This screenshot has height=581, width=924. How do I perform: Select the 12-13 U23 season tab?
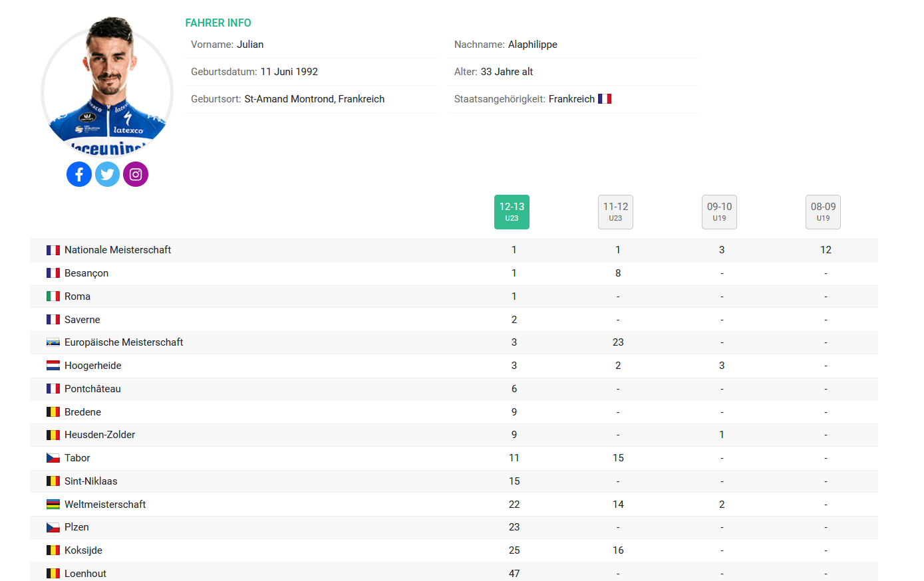[x=512, y=212]
